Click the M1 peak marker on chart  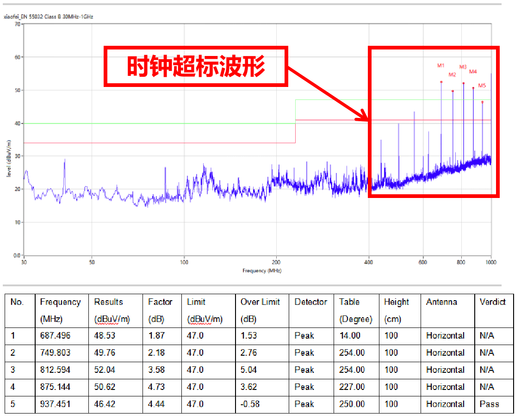point(441,81)
